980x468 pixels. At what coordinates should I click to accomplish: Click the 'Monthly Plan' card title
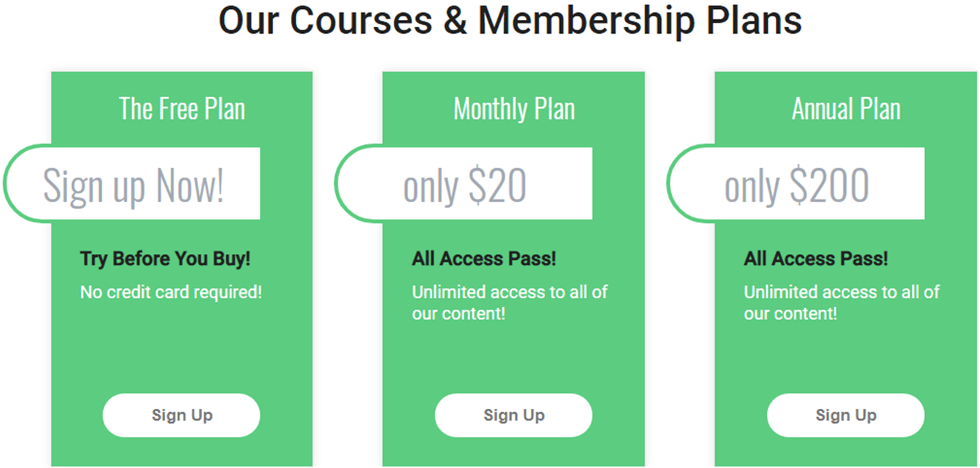pos(514,109)
